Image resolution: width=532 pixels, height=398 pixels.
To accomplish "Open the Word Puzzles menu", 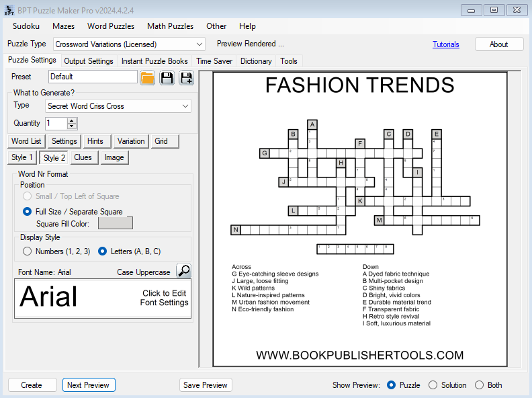I will click(111, 26).
